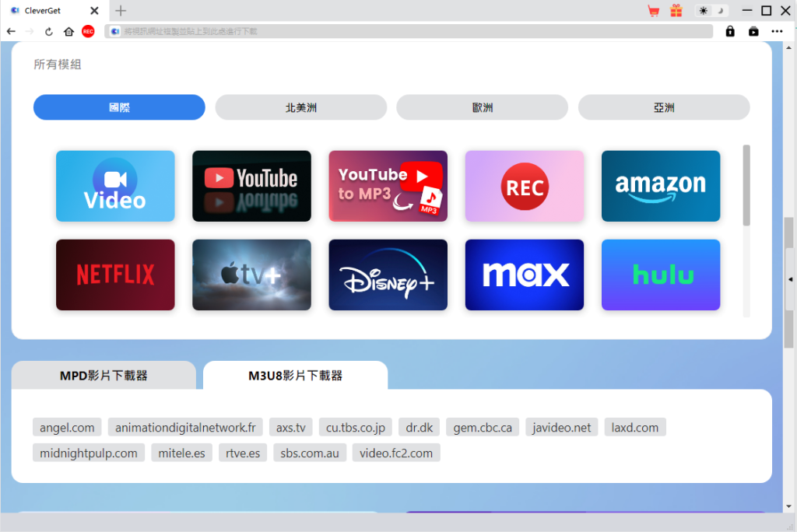This screenshot has height=532, width=797.
Task: Click inside the address bar input field
Action: [x=389, y=31]
